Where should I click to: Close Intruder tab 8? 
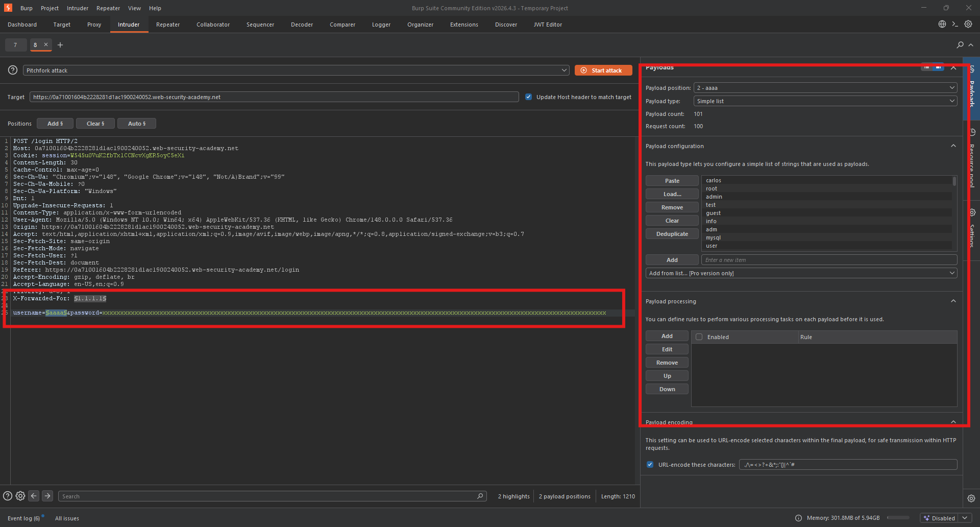(x=46, y=44)
